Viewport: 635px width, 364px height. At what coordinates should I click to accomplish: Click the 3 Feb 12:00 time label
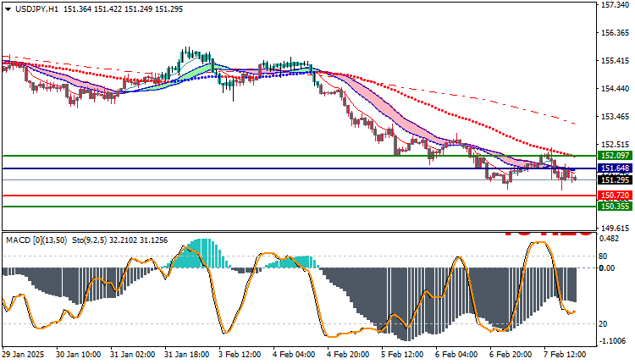(x=240, y=355)
